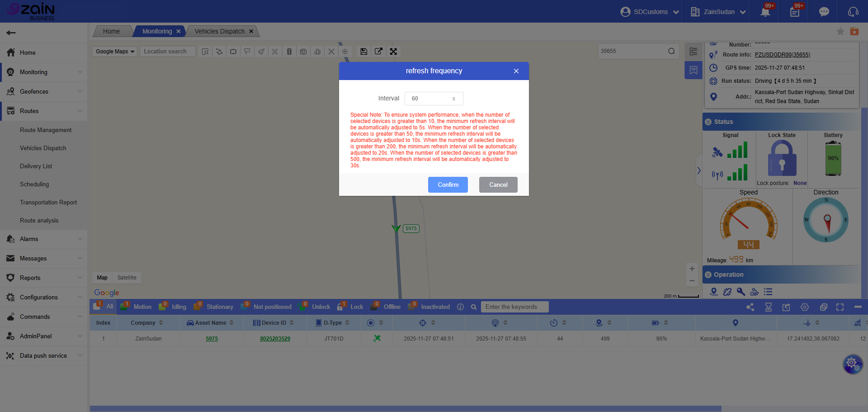Open Route Management in sidebar

pos(46,130)
